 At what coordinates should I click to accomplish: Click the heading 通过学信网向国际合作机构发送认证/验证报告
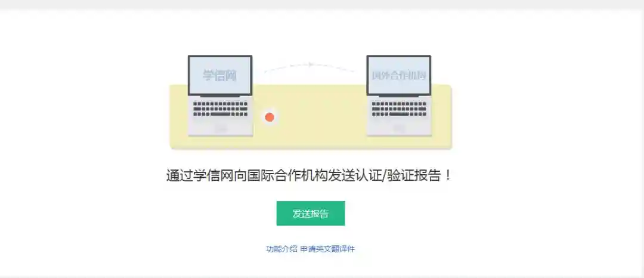tap(309, 176)
